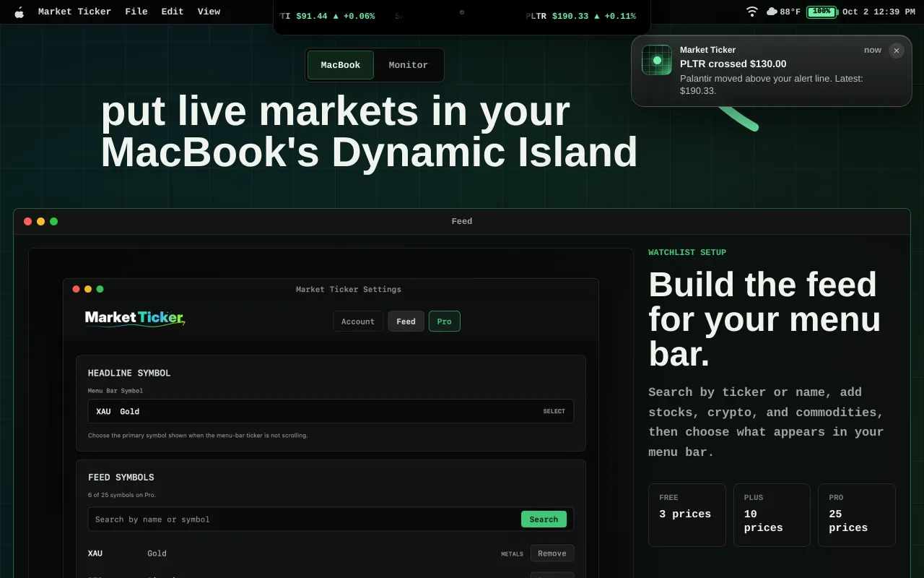924x578 pixels.
Task: Click the PLUS 10 prices plan card
Action: pos(772,515)
